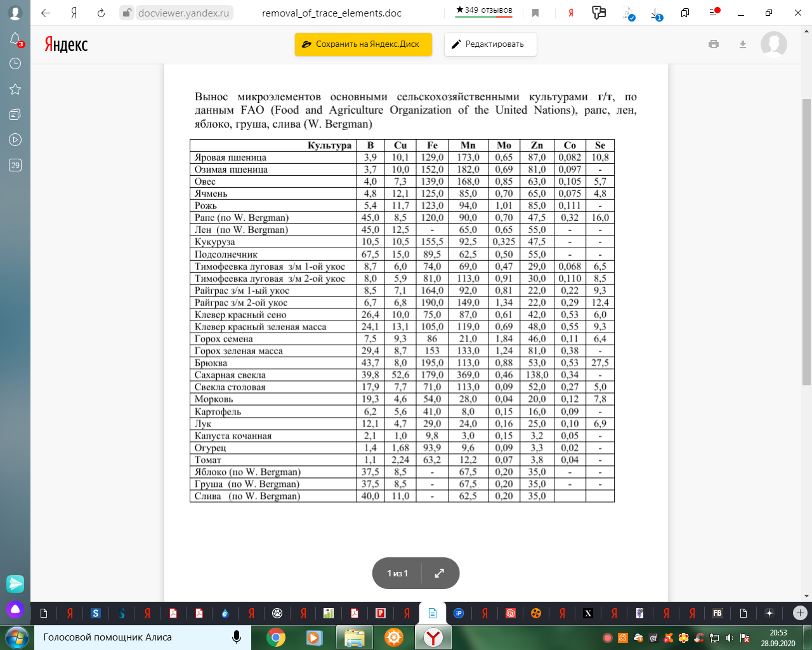Launch Google Chrome from taskbar
The height and width of the screenshot is (650, 812).
pyautogui.click(x=275, y=637)
